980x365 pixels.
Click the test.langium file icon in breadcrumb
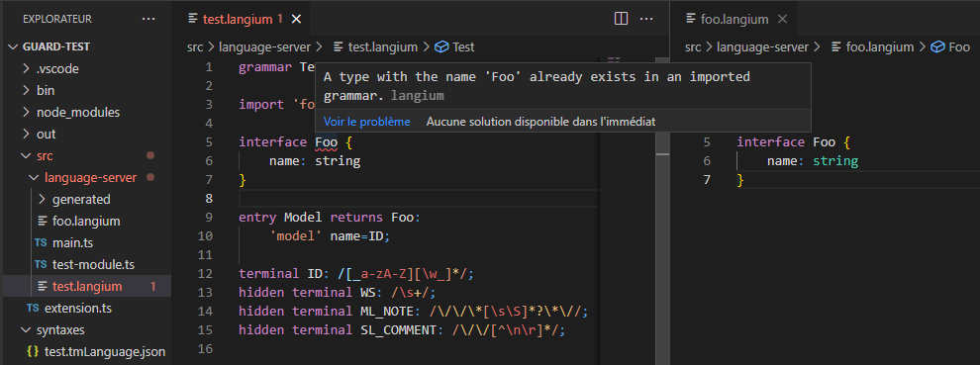click(339, 46)
